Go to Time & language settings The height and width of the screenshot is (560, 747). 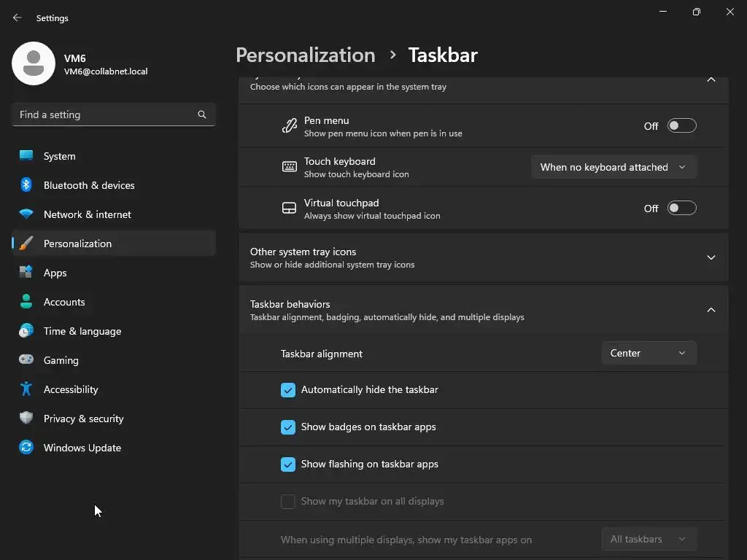coord(82,331)
